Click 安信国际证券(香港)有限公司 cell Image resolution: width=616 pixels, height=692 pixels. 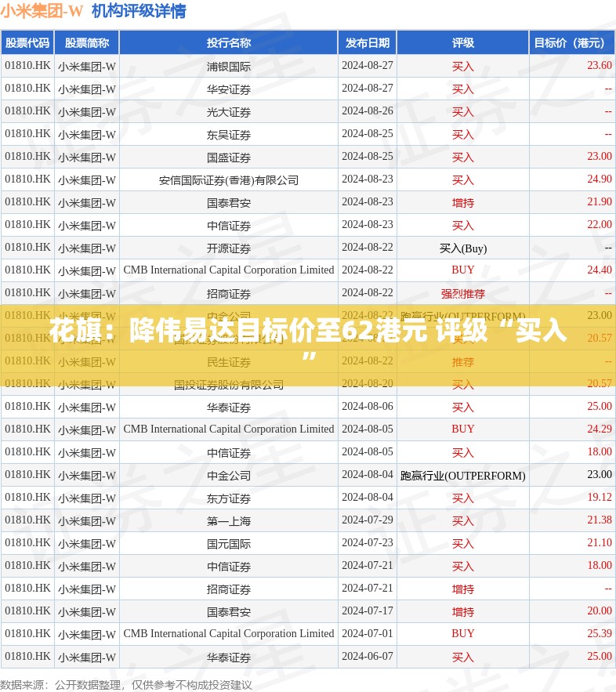229,180
